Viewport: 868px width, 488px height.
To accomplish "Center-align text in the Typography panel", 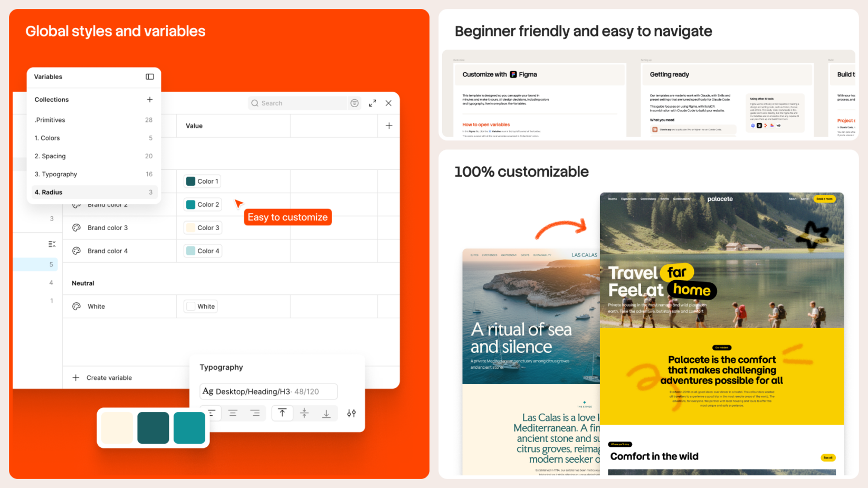I will tap(233, 413).
